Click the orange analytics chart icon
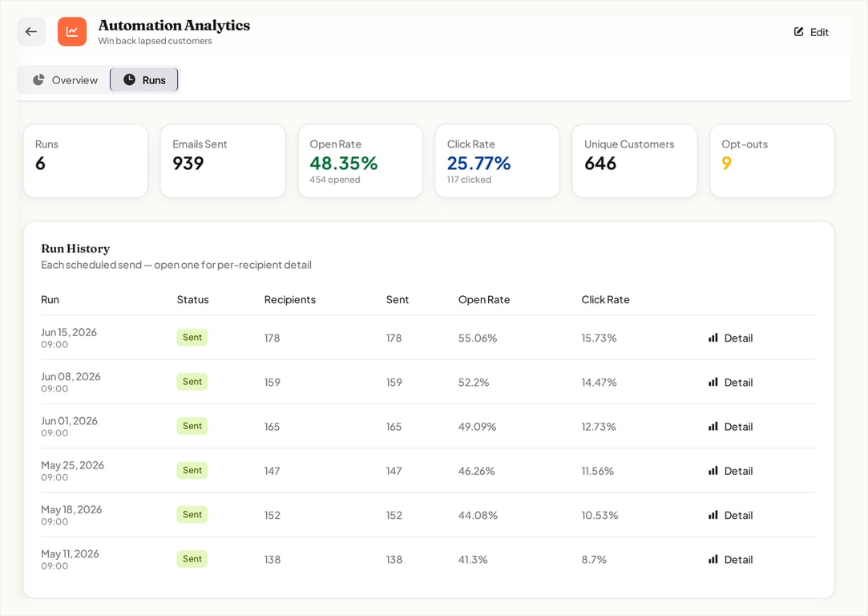Screen dimensions: 868x616 [72, 31]
